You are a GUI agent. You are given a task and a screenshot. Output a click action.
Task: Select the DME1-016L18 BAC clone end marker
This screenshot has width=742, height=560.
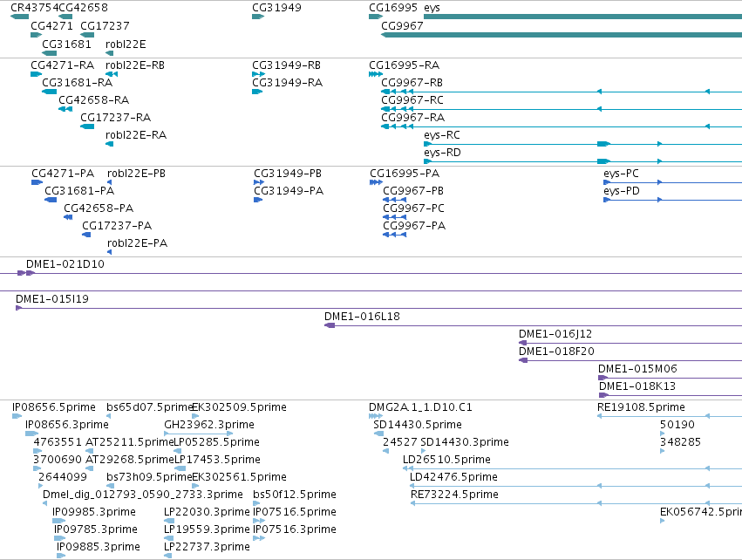tap(330, 325)
